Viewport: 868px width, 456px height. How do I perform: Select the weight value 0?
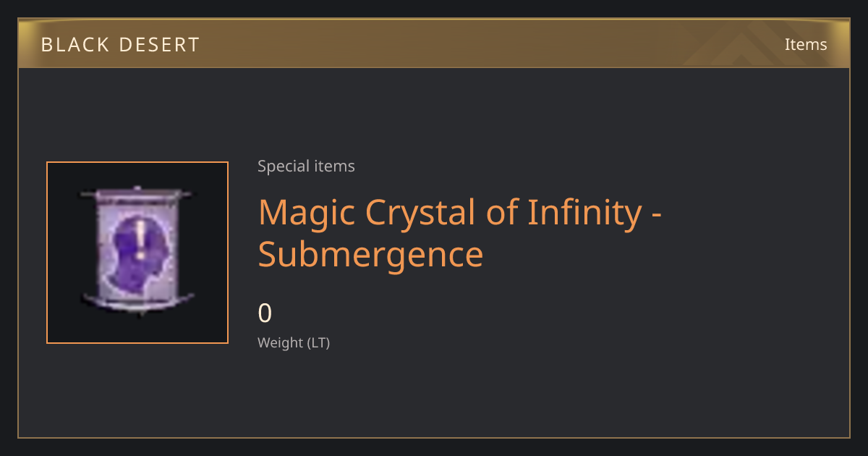point(265,313)
